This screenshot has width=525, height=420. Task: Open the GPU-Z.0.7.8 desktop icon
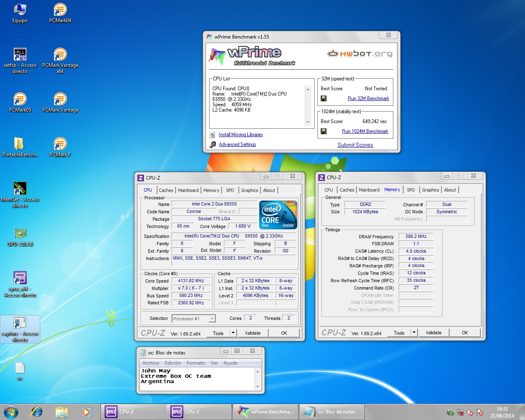tap(20, 236)
